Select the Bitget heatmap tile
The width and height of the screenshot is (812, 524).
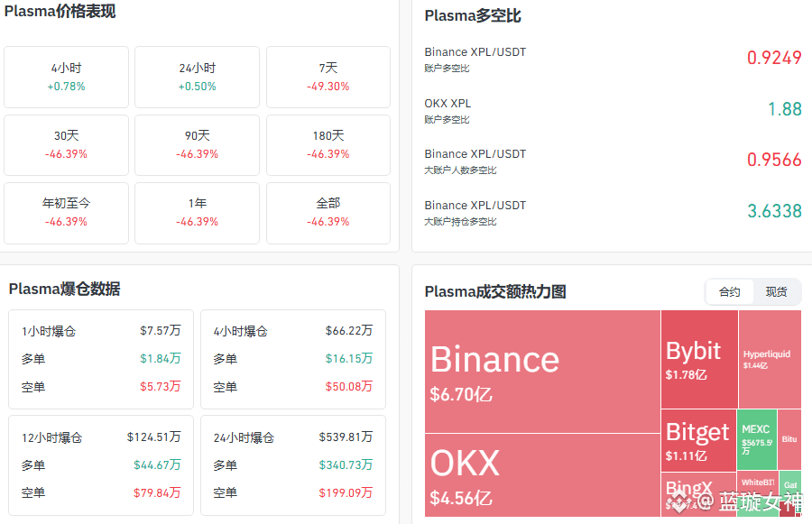(699, 440)
